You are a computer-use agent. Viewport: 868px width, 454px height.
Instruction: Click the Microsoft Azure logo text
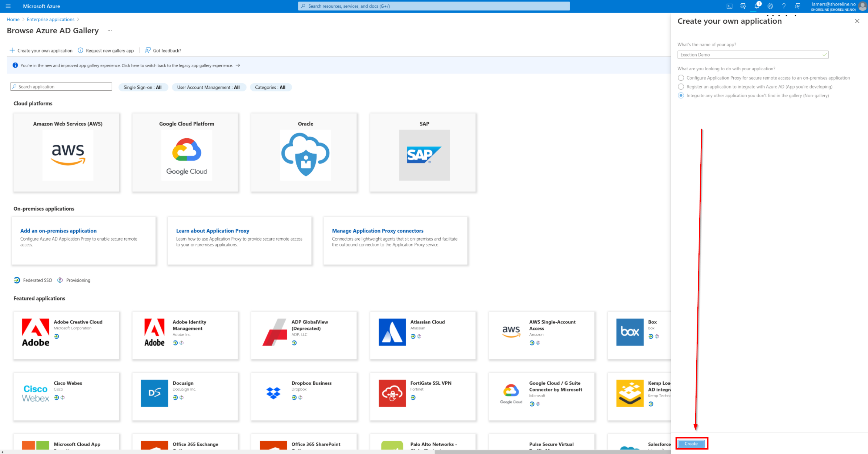[41, 6]
